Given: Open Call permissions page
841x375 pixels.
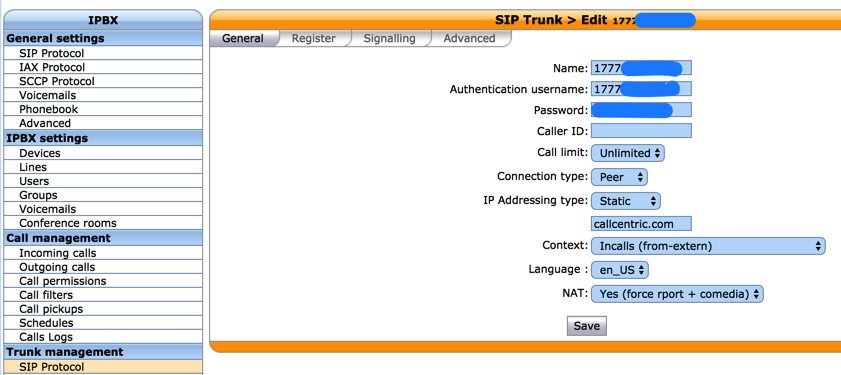Looking at the screenshot, I should pos(103,281).
